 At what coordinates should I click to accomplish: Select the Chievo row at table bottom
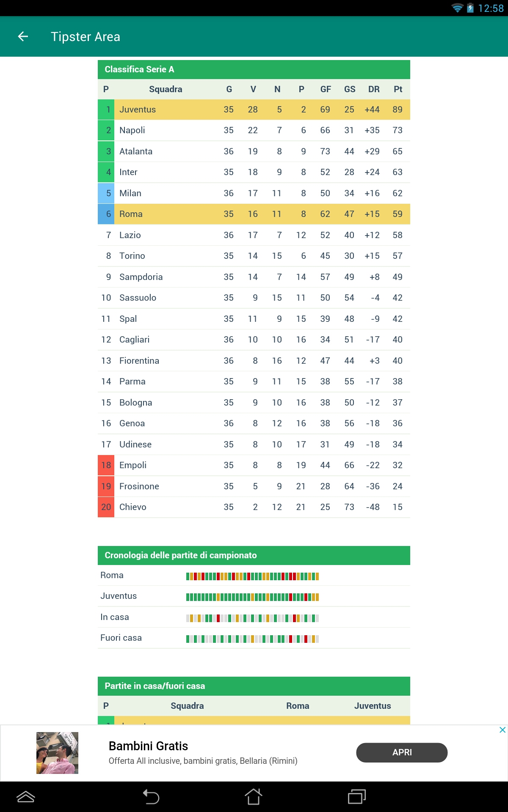(254, 507)
